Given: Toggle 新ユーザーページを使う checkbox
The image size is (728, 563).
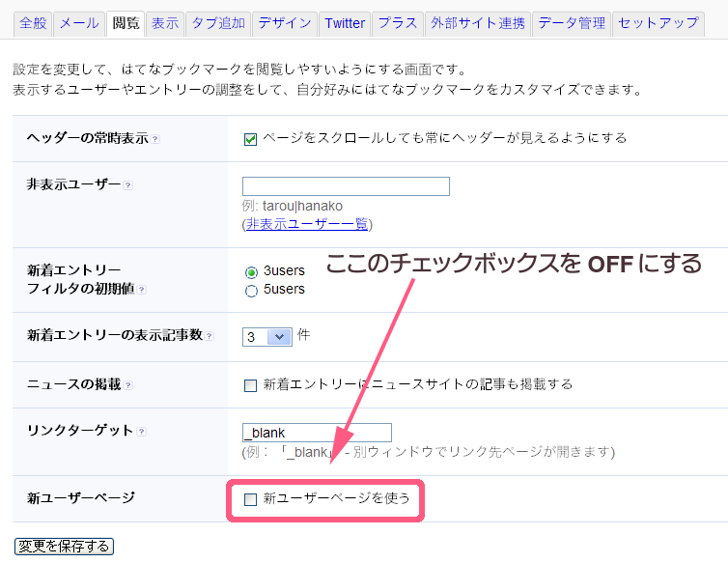Looking at the screenshot, I should 250,499.
